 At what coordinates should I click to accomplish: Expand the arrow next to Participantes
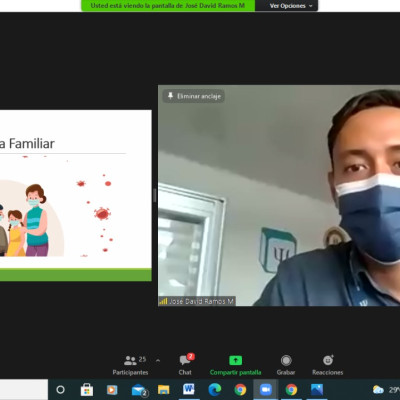tap(158, 360)
